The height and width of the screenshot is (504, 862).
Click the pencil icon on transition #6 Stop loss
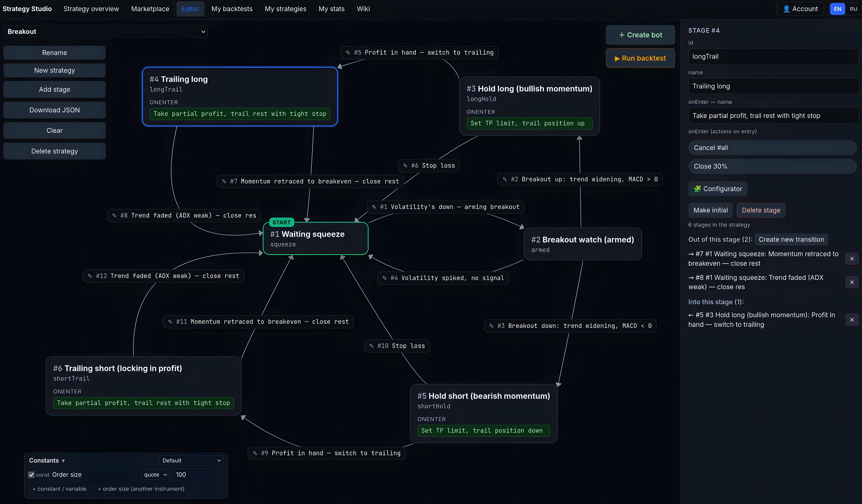405,166
